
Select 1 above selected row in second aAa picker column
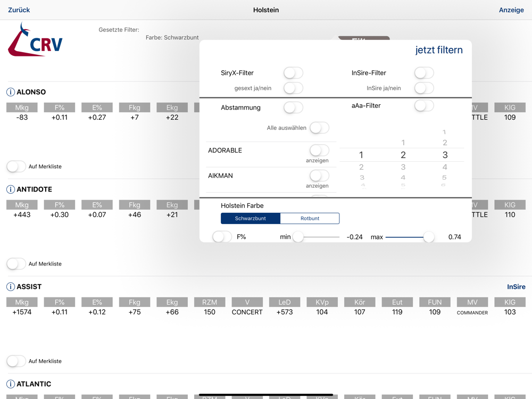[x=403, y=143]
